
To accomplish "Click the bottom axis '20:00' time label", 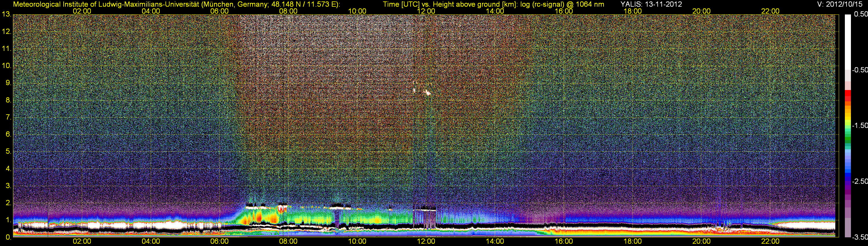I will tap(701, 241).
